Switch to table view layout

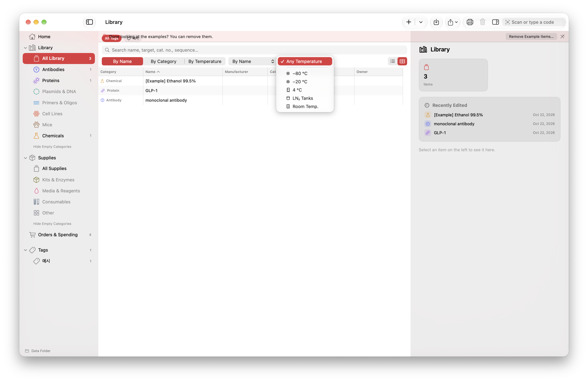[402, 61]
